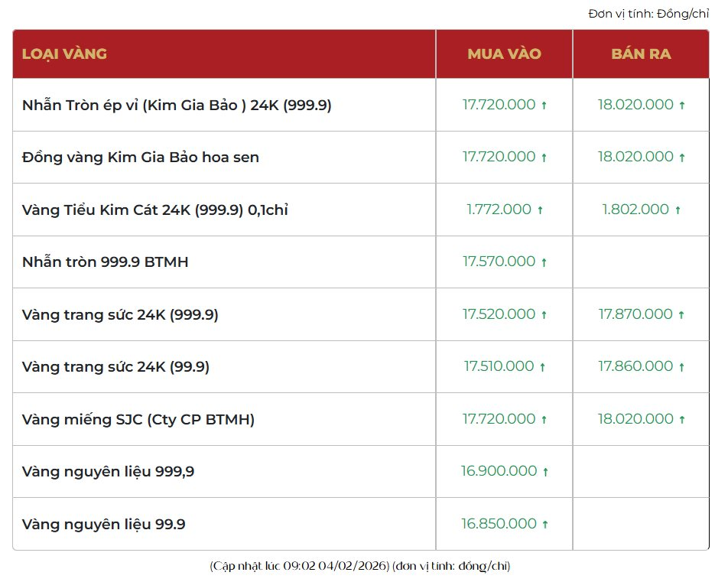Select the Vàng miếng SJC (Cty CP BTMH) row label
The width and height of the screenshot is (728, 582).
point(138,420)
